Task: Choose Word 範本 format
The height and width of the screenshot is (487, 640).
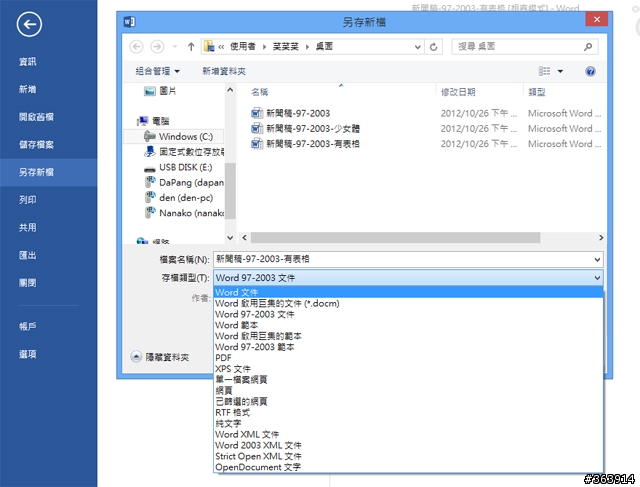Action: pyautogui.click(x=408, y=325)
